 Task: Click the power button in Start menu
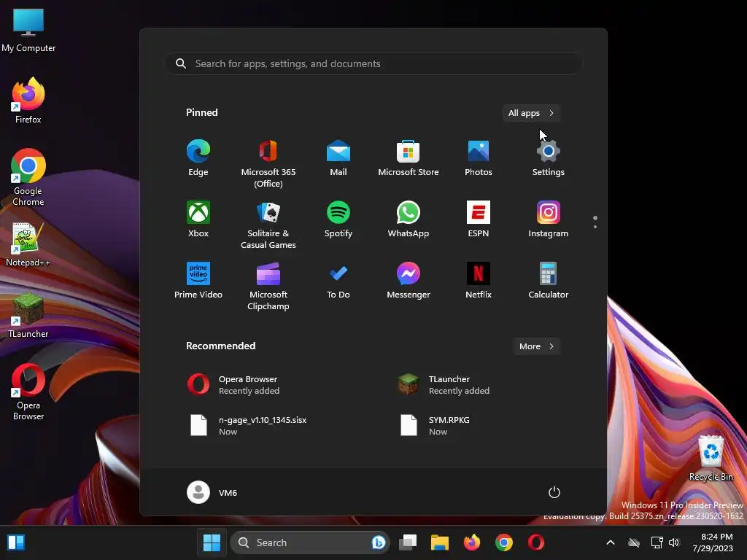coord(554,492)
